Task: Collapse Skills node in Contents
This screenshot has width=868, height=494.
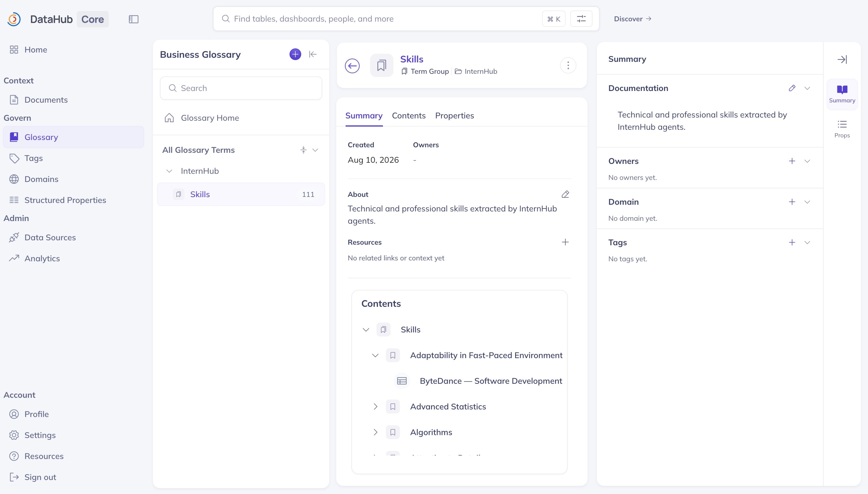Action: point(366,330)
